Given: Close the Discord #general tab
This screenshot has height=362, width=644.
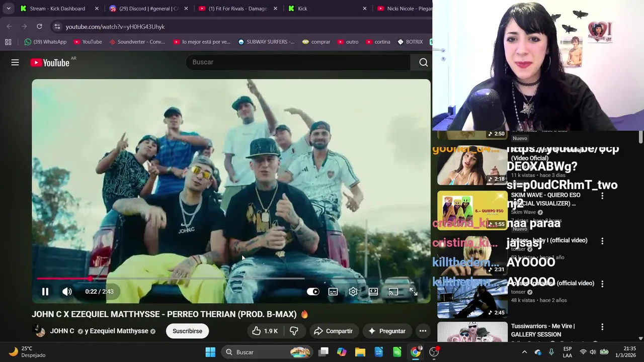Looking at the screenshot, I should [186, 9].
